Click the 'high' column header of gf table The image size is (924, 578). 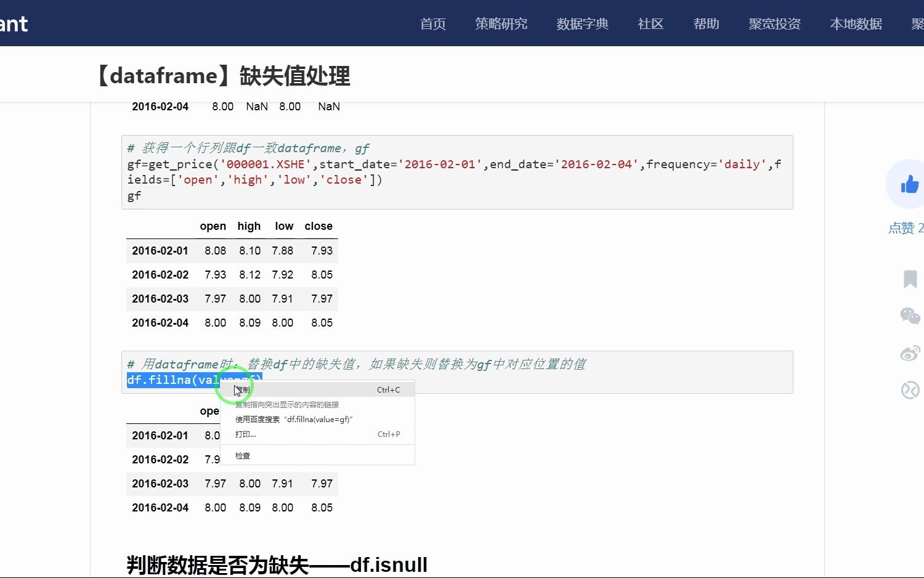[249, 226]
